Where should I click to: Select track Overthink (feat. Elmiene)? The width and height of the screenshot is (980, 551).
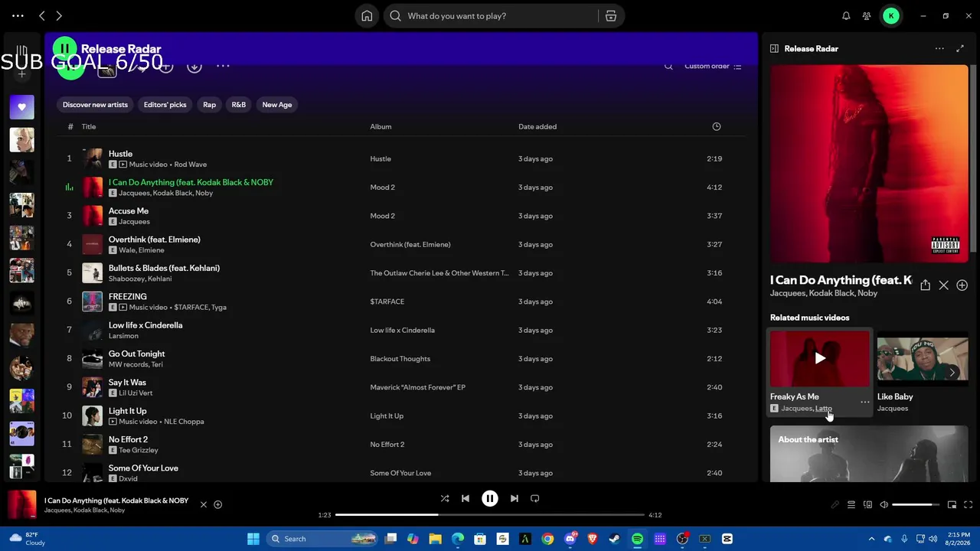tap(155, 240)
